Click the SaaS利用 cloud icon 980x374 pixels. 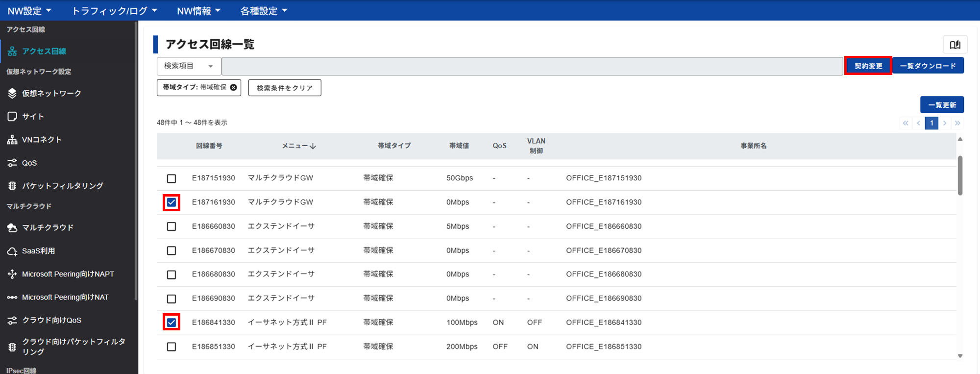(x=12, y=251)
